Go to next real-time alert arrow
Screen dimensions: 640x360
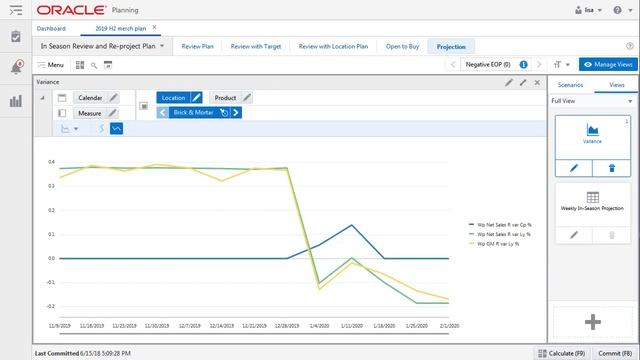tap(539, 64)
